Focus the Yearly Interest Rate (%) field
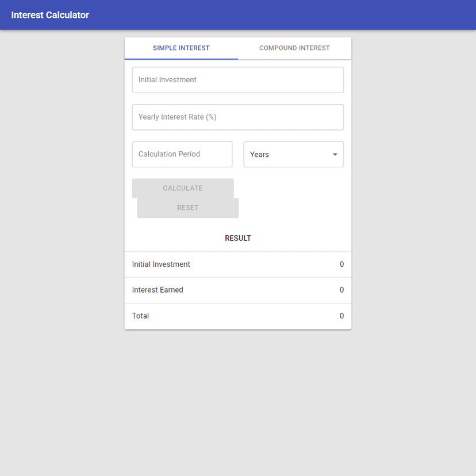The image size is (476, 476). [x=237, y=117]
